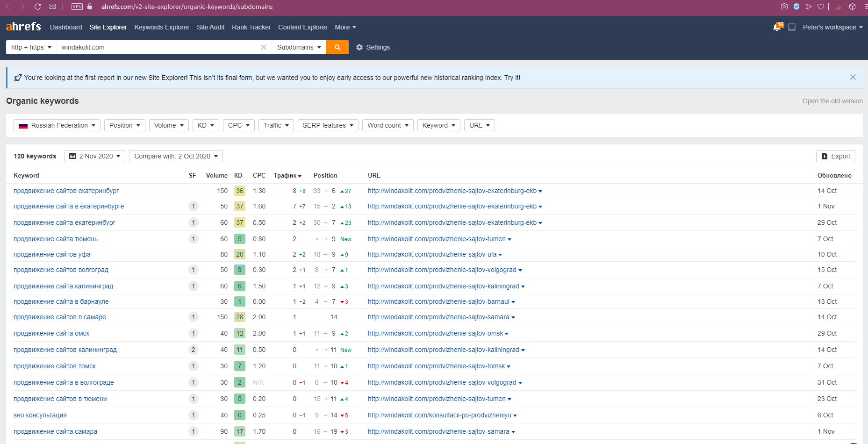Expand URL options for prodvizhenie-sajtov-ufa

(x=500, y=255)
